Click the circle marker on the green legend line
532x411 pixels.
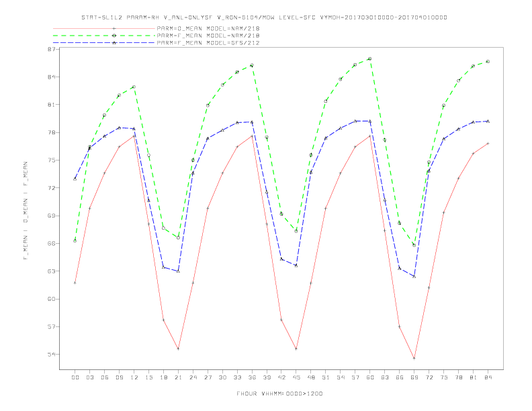pos(114,36)
